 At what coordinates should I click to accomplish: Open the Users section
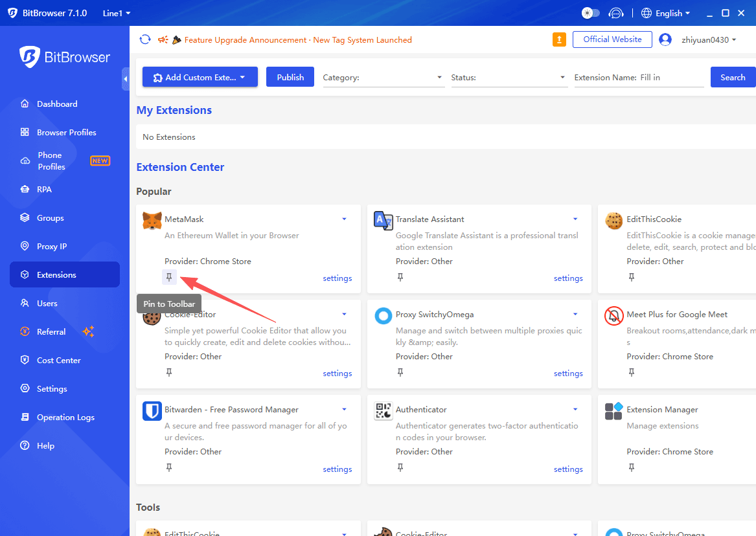tap(47, 303)
